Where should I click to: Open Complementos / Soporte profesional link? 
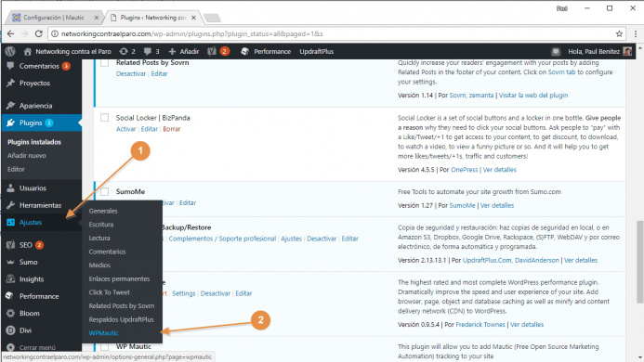tap(222, 239)
